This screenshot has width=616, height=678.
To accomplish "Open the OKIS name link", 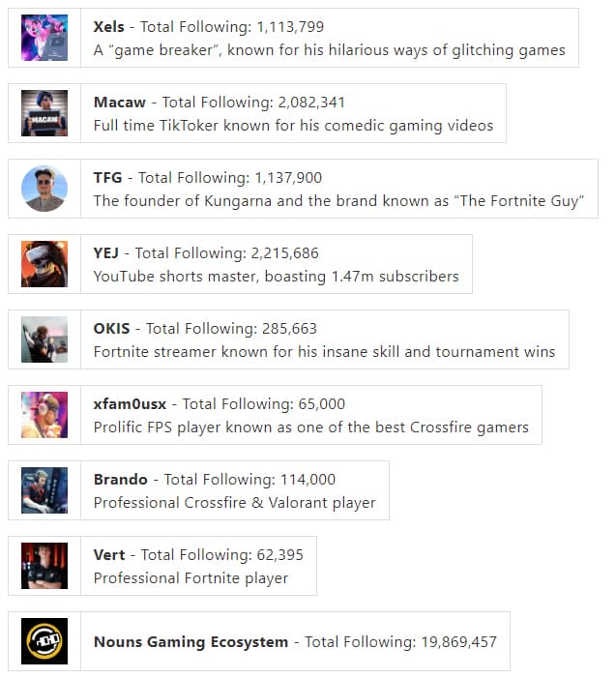I will [x=111, y=329].
